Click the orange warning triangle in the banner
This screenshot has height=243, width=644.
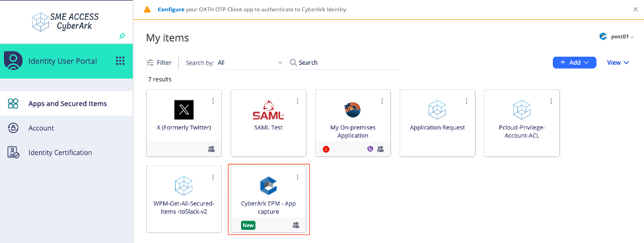pyautogui.click(x=147, y=9)
